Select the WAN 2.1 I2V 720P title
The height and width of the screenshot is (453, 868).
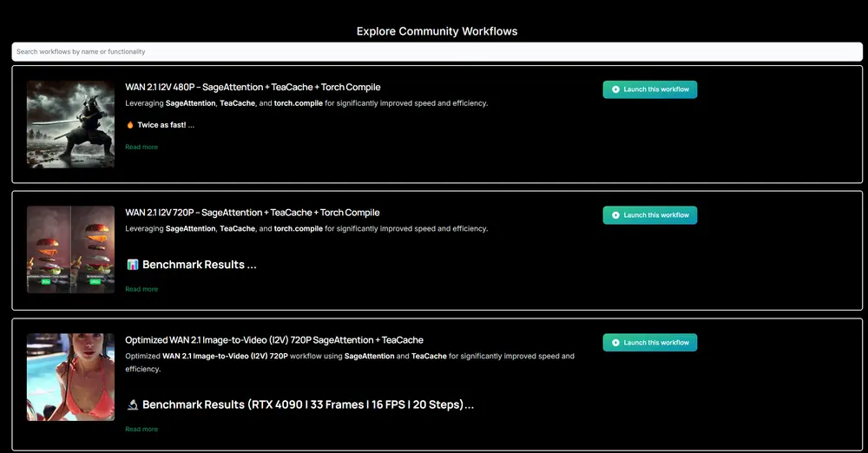coord(253,213)
